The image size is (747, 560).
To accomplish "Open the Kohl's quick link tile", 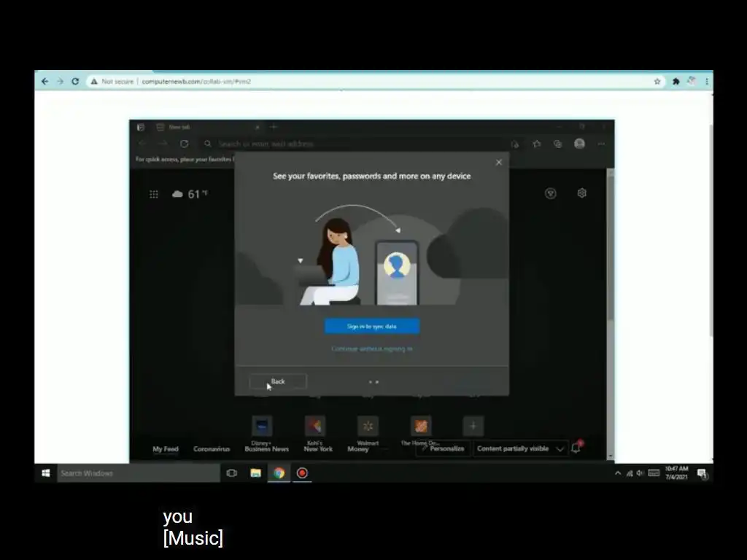I will pyautogui.click(x=315, y=426).
